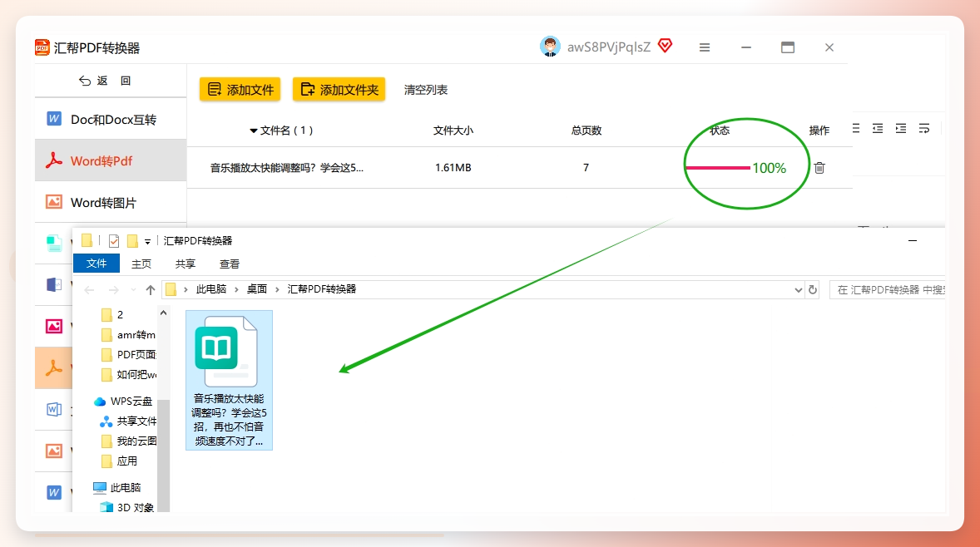Select the converted 音乐播放太快能调整吗 file thumbnail
Viewport: 980px width, 547px height.
[x=229, y=380]
